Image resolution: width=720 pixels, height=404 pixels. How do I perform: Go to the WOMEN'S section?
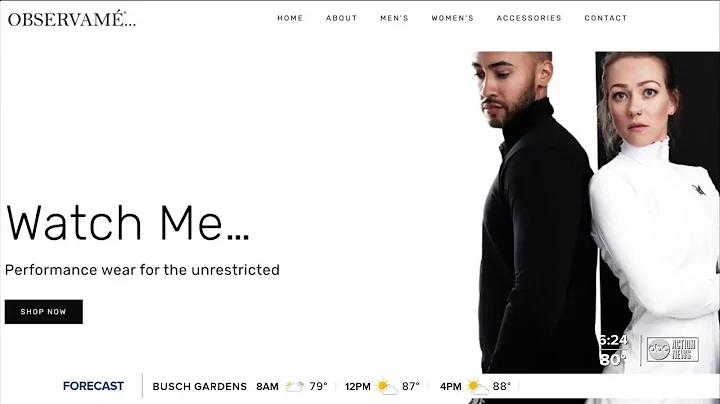[x=453, y=18]
